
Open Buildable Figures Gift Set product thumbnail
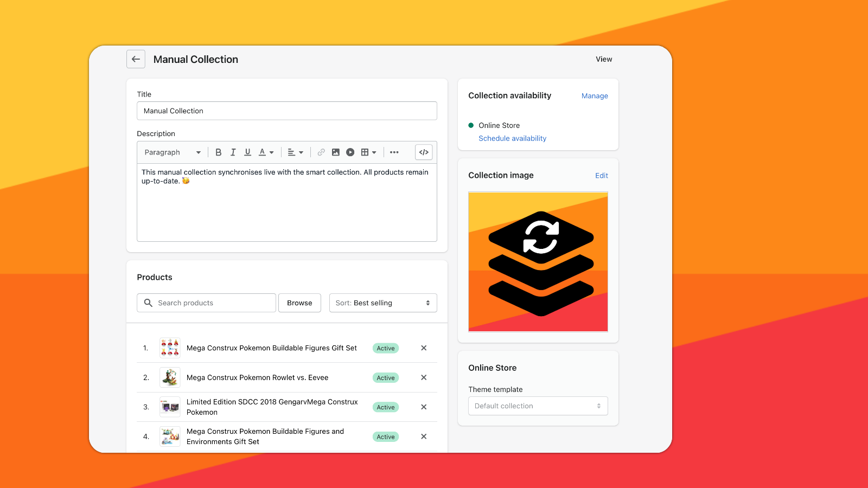coord(170,348)
